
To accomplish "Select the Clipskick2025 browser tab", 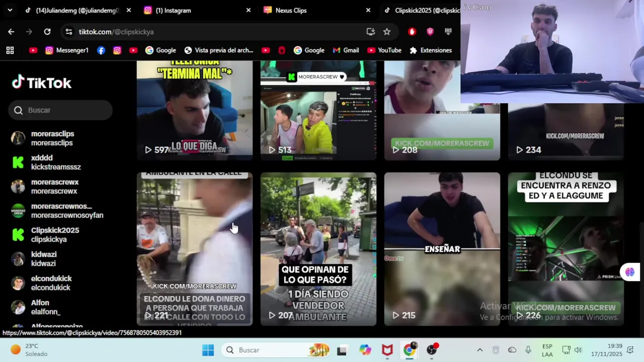I will pos(422,10).
